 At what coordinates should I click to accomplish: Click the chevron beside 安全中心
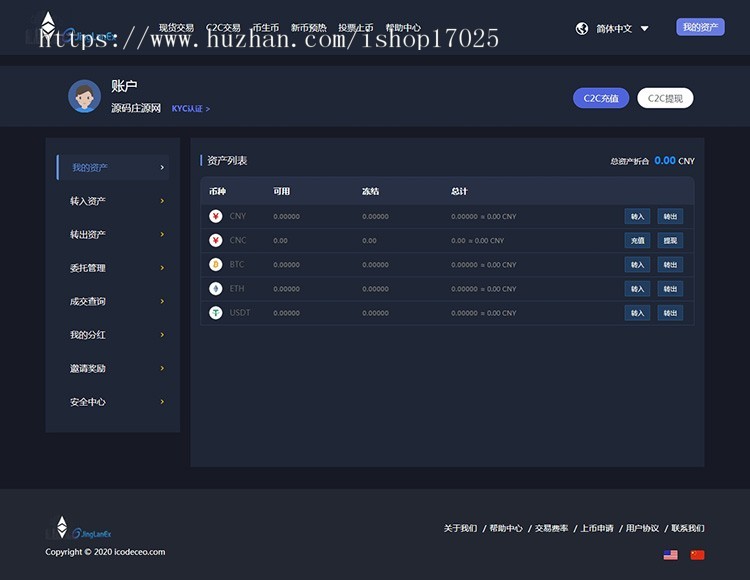(162, 402)
